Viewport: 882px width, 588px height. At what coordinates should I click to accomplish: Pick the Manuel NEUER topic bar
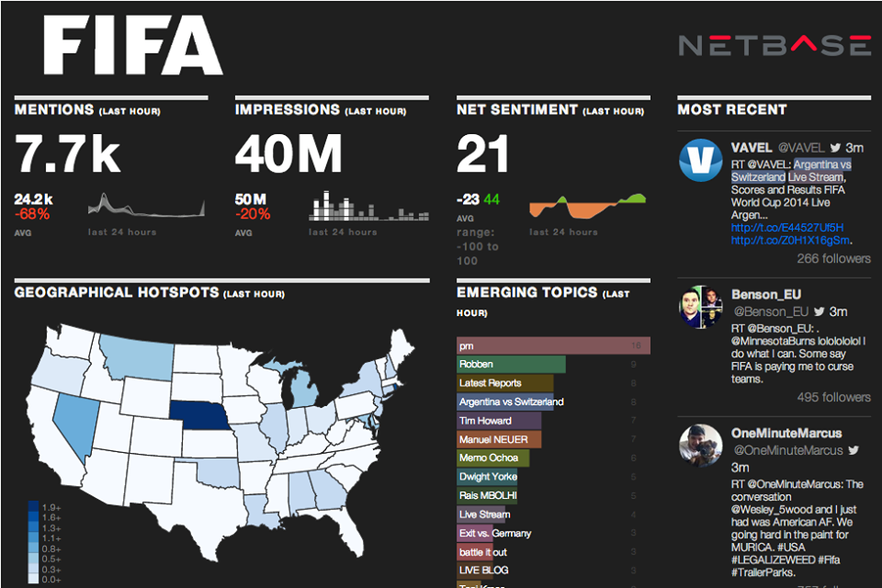[x=499, y=439]
